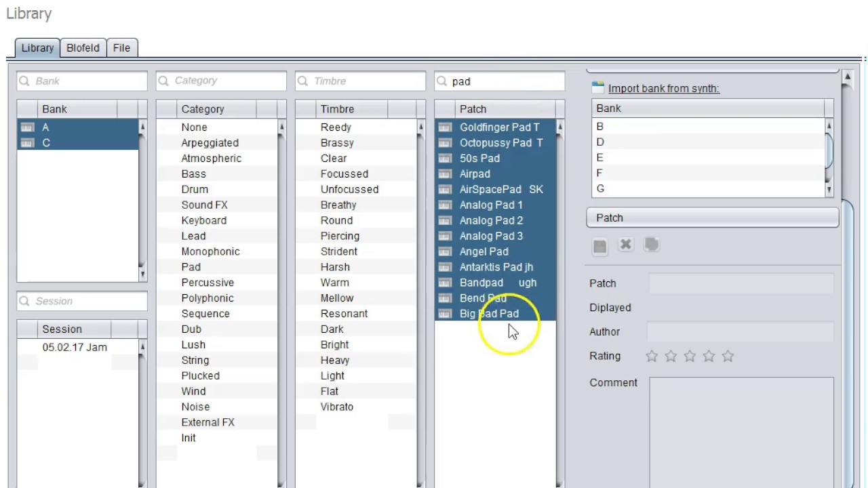Select bank F in the import list
The image size is (868, 488).
(x=709, y=174)
